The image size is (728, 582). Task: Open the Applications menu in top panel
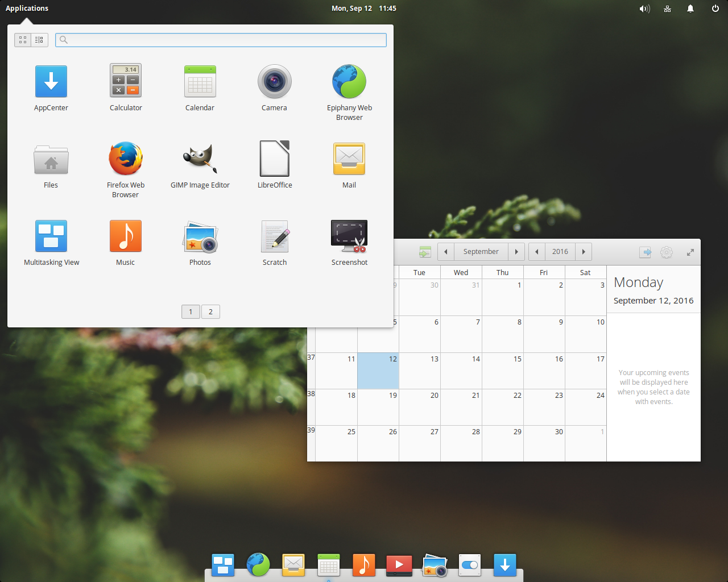tap(27, 8)
